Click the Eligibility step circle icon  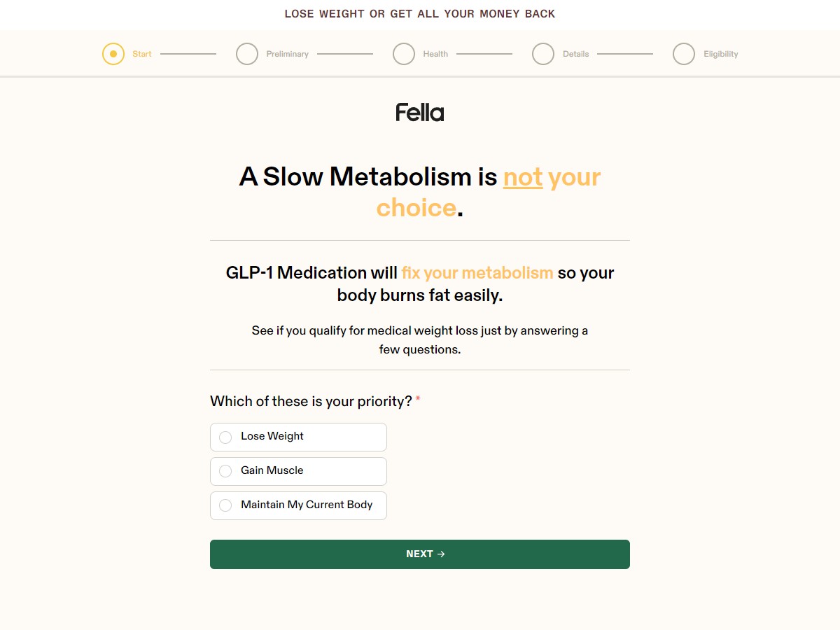point(684,54)
